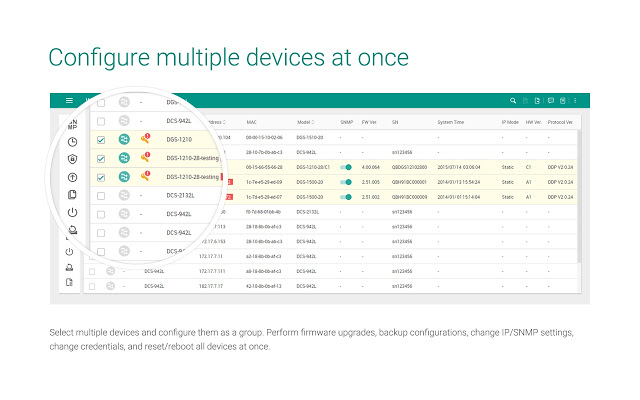Open the time settings clock icon in the sidebar

point(72,142)
